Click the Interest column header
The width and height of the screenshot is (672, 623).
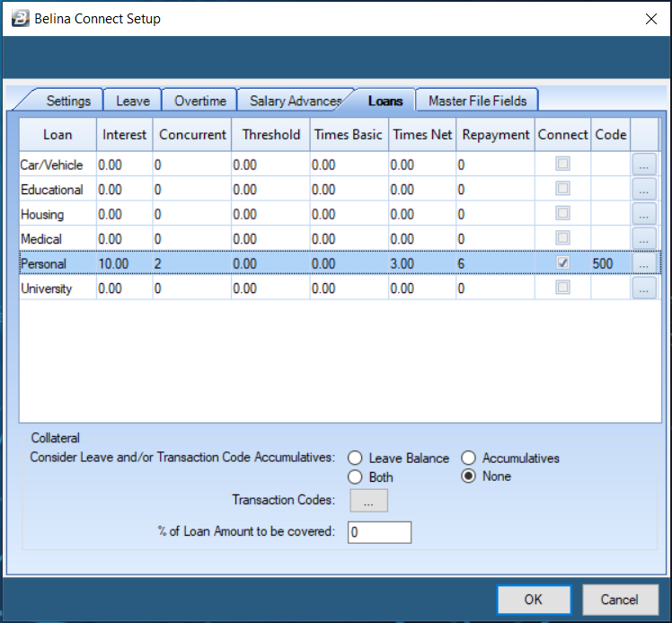point(125,135)
